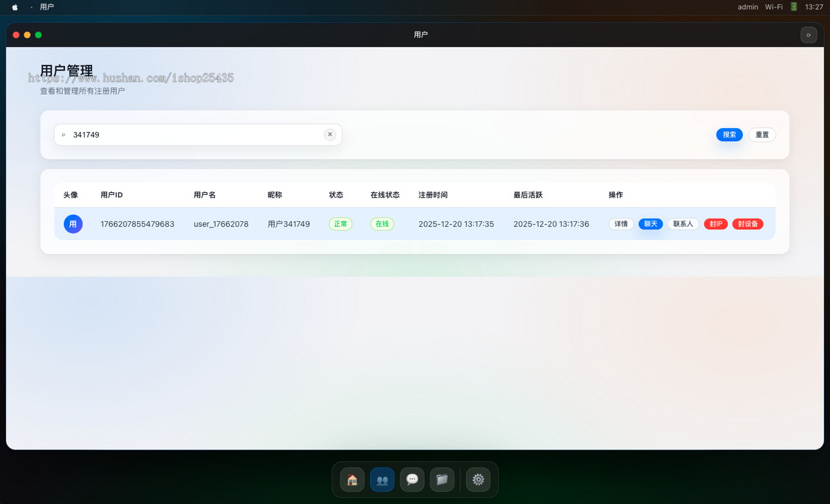
Task: Open the 用户 menu in the menu bar
Action: point(47,7)
